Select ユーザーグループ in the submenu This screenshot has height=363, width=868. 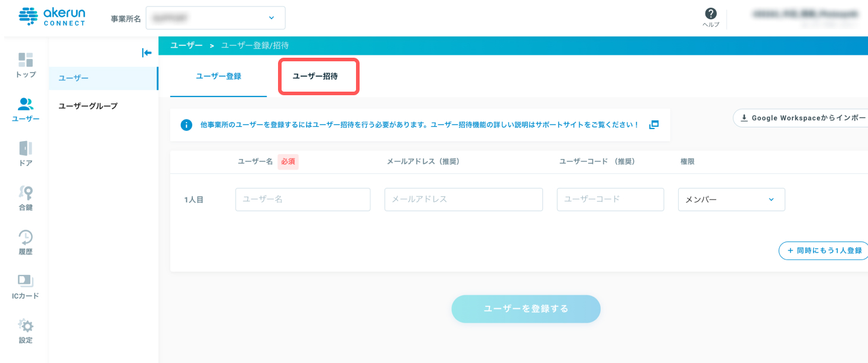[x=88, y=106]
